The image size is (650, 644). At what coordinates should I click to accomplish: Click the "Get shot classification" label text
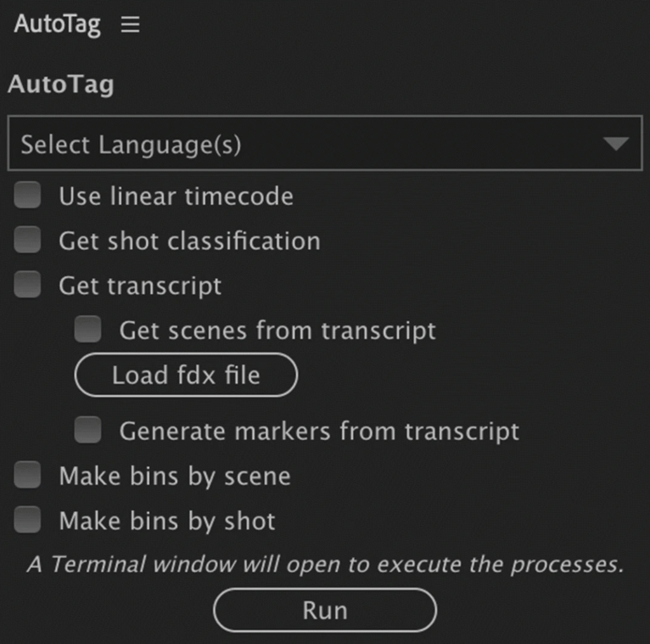click(189, 241)
